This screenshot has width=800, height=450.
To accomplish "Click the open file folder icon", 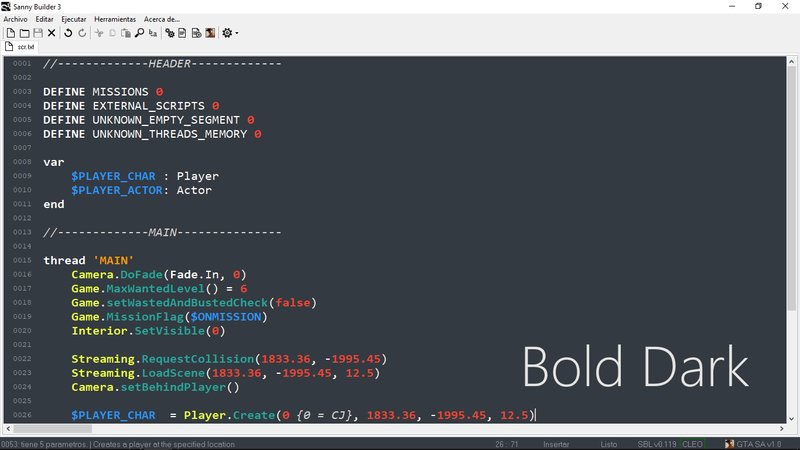I will (x=24, y=33).
